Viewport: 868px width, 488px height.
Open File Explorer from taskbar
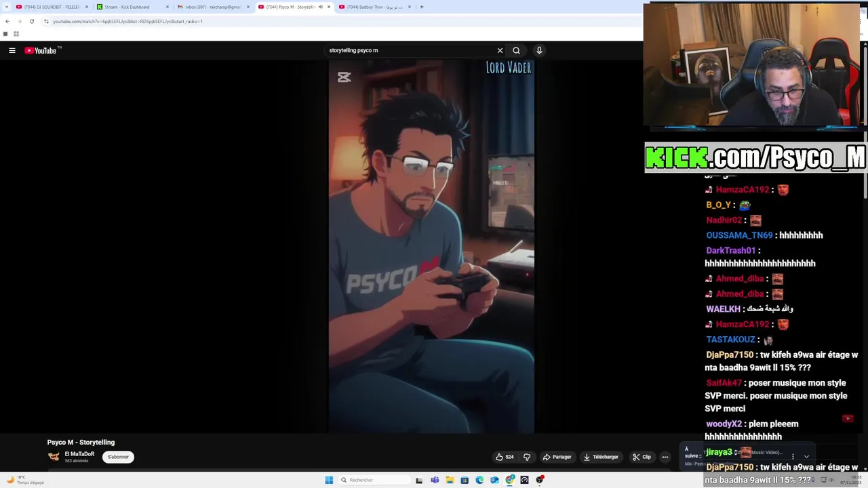coord(450,480)
